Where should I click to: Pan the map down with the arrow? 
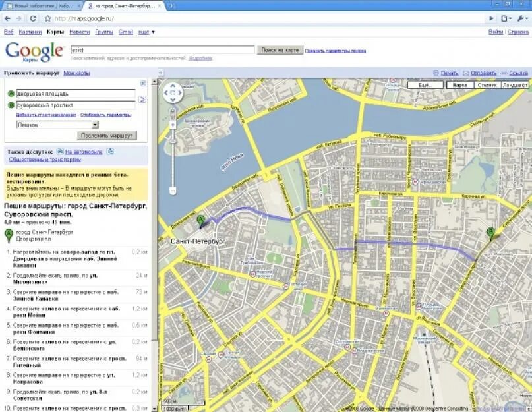click(x=173, y=100)
